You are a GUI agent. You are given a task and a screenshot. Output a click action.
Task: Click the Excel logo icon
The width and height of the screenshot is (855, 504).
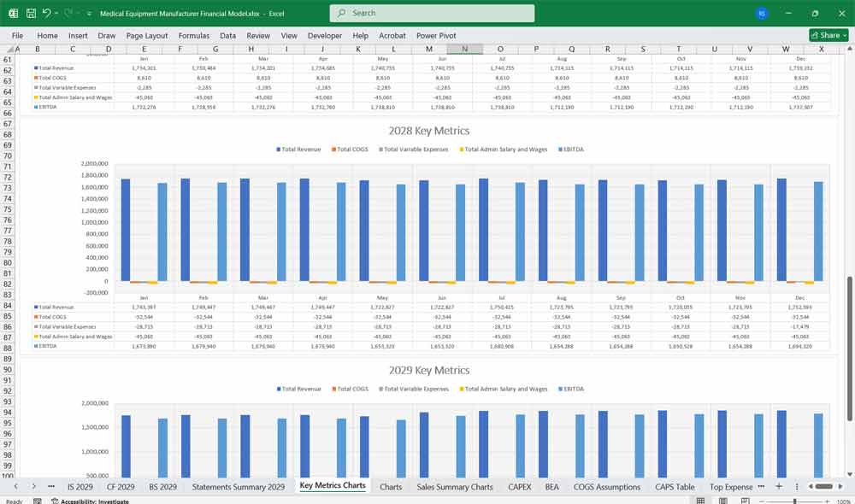click(13, 14)
